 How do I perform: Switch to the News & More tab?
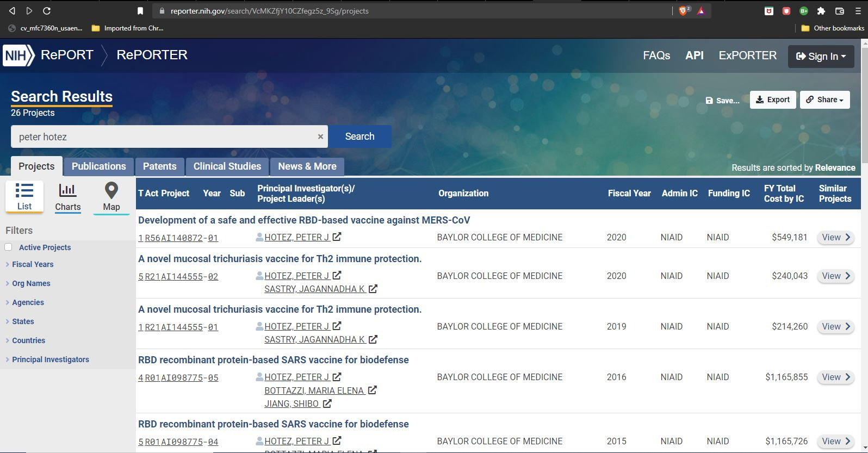point(307,166)
